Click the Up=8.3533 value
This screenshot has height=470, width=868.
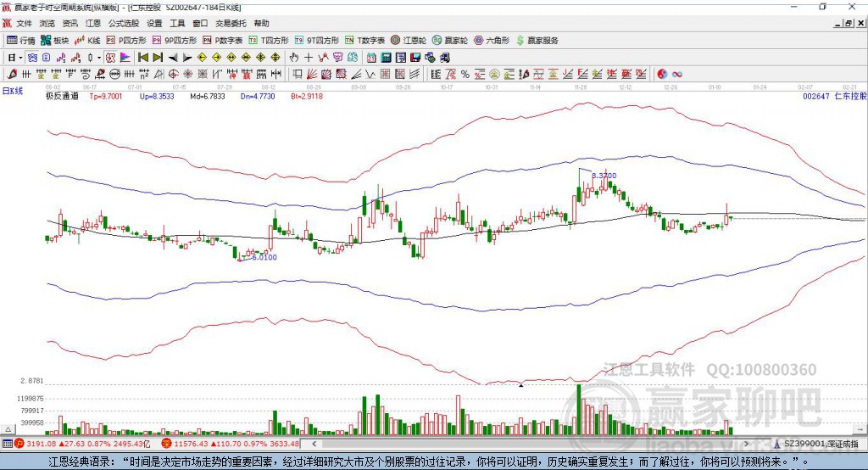pyautogui.click(x=157, y=96)
